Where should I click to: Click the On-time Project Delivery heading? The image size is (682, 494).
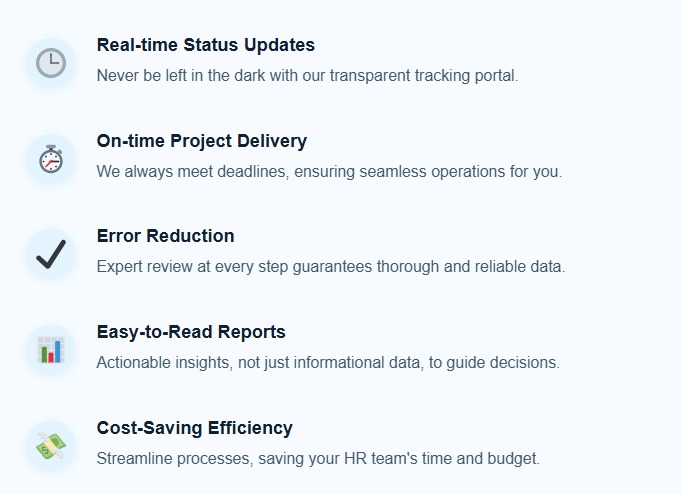coord(201,141)
